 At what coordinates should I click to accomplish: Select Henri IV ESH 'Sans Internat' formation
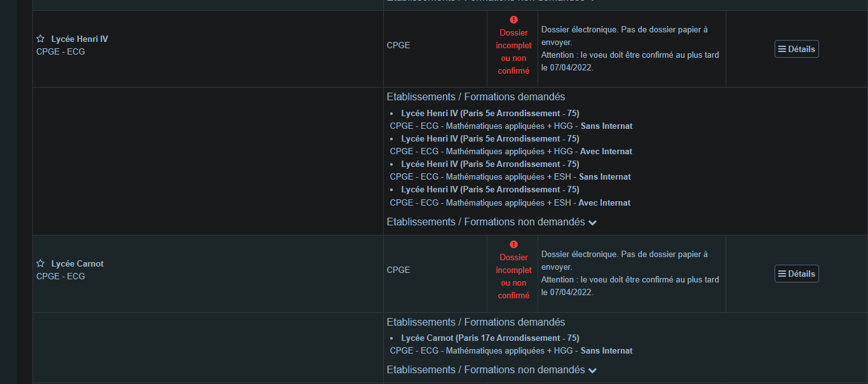tap(510, 177)
